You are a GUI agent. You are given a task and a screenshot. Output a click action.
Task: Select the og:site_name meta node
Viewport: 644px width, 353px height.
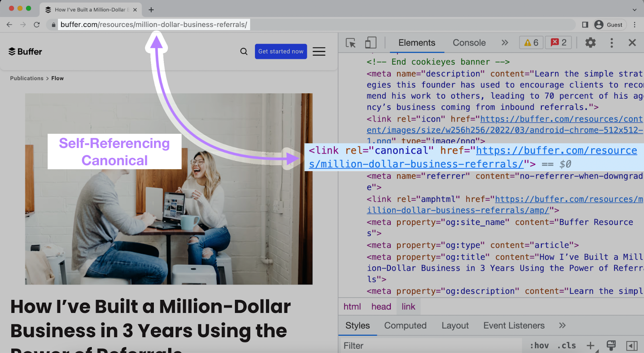[500, 228]
